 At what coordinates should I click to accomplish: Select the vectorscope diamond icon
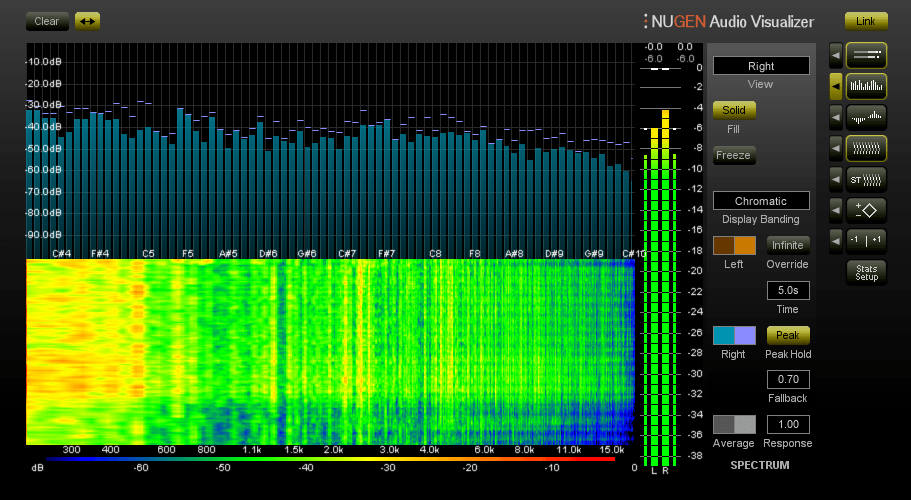866,210
